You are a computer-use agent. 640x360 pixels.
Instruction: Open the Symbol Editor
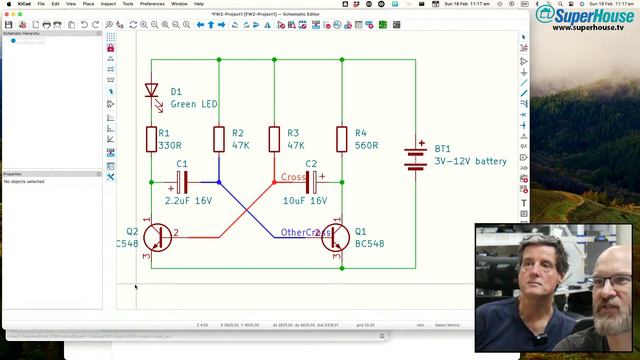(x=281, y=25)
